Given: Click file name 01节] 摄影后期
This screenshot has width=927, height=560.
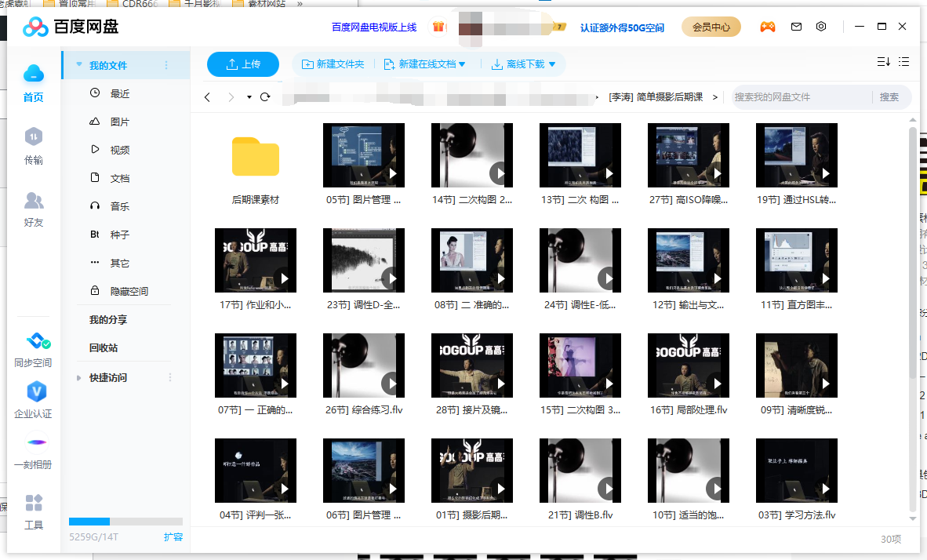Looking at the screenshot, I should 472,515.
